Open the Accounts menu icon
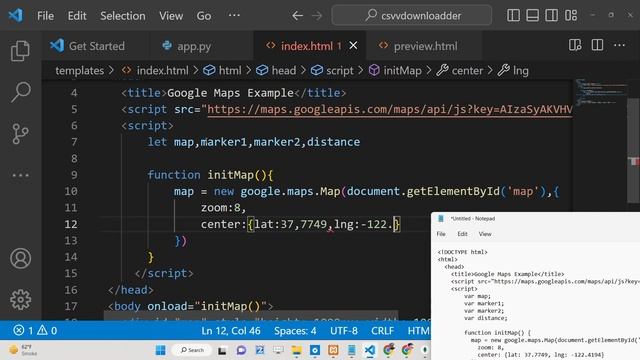Image resolution: width=640 pixels, height=360 pixels. 20,258
